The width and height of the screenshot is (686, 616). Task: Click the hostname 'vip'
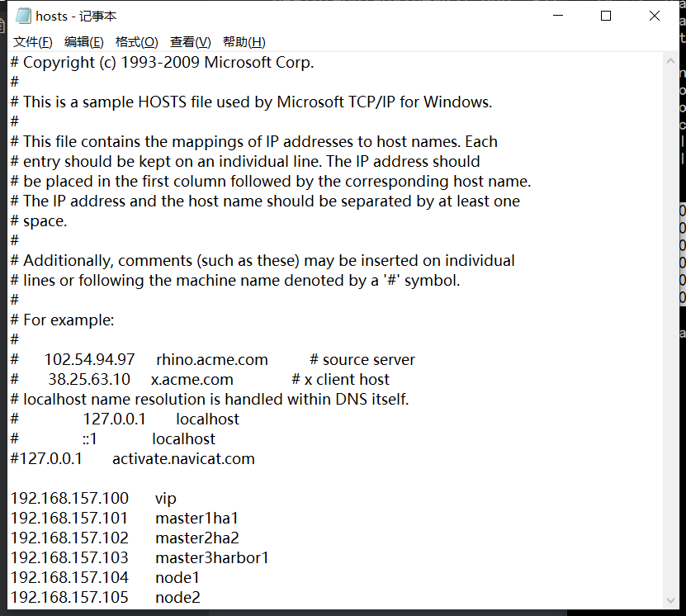click(x=166, y=499)
